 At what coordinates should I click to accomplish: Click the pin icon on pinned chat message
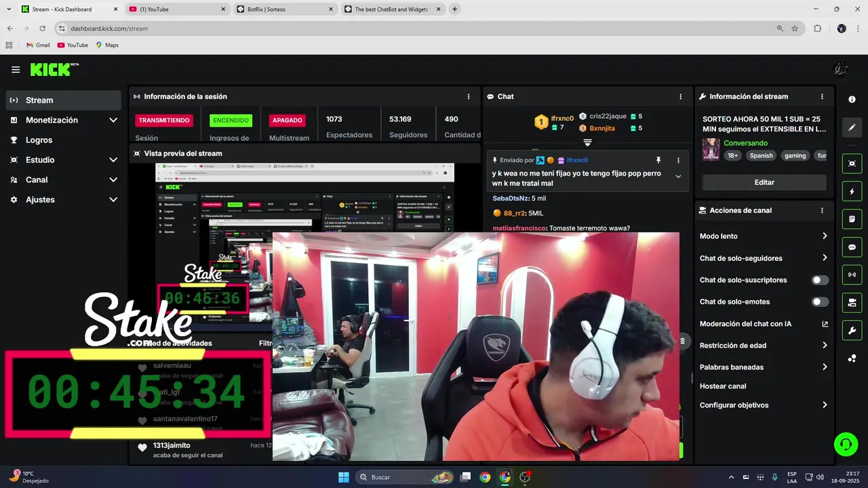[658, 160]
